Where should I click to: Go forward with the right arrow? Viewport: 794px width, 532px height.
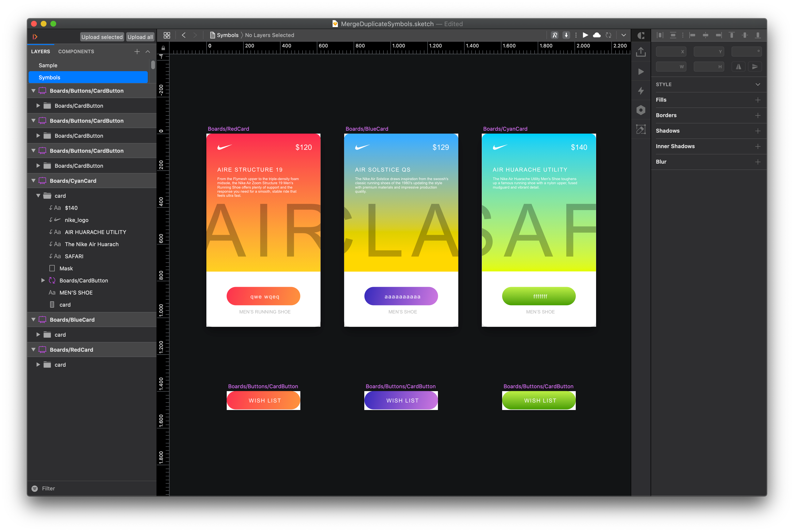coord(195,35)
